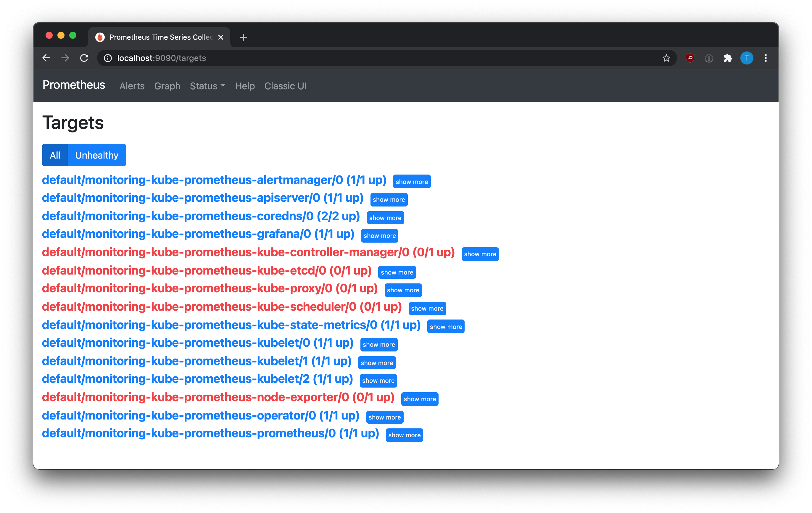The height and width of the screenshot is (513, 812).
Task: Bookmark the page with the star icon
Action: [666, 58]
